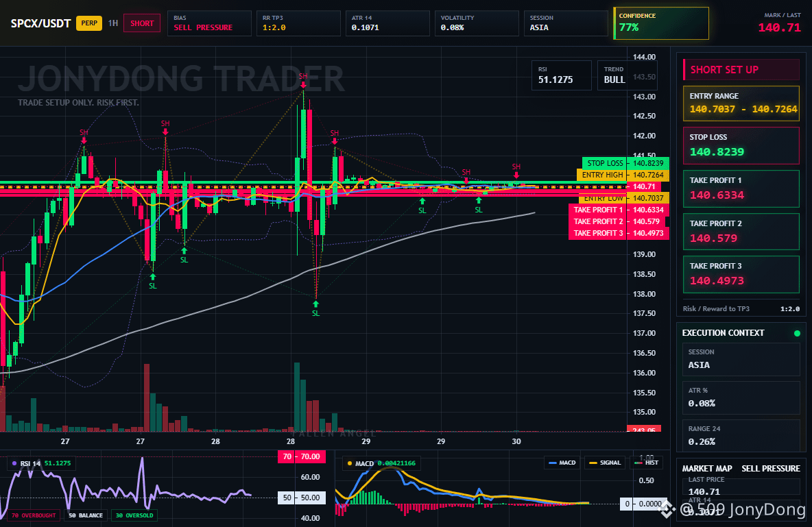Select the STOP LOSS card in side panel
Screen dimensions: 812x527
coord(741,145)
